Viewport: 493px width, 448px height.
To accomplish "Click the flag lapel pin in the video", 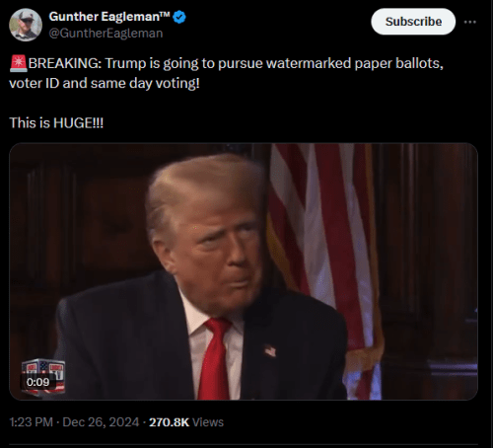I will (x=270, y=350).
